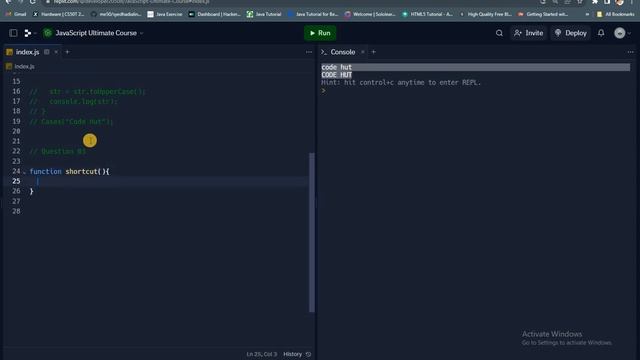Screen dimensions: 640x360
Task: Click the Ln 25, Col 3 status indicator
Action: [262, 354]
